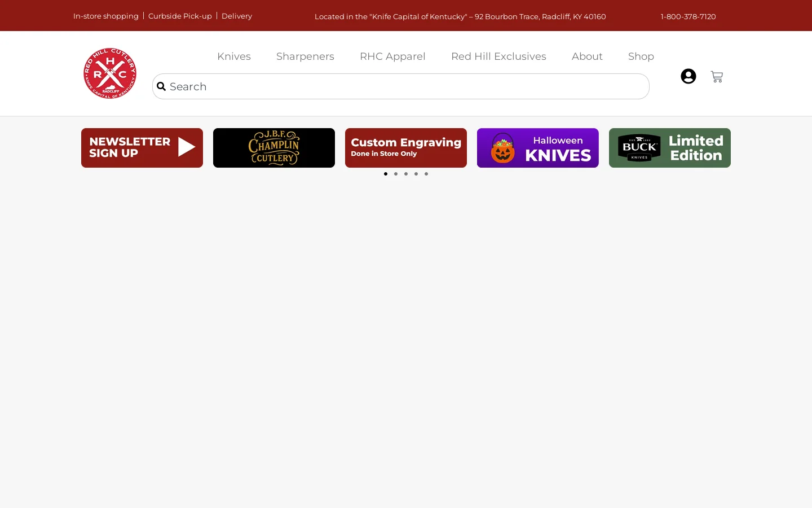Open the Halloween Knives banner

(x=538, y=148)
